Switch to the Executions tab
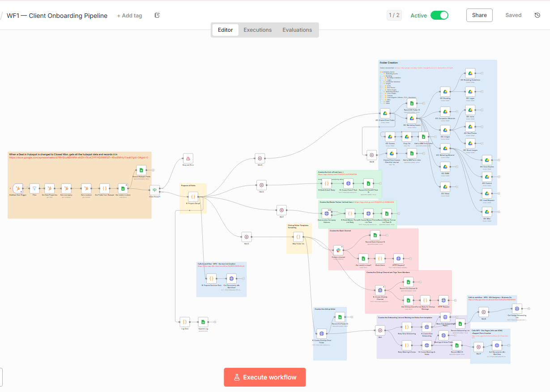 tap(257, 30)
